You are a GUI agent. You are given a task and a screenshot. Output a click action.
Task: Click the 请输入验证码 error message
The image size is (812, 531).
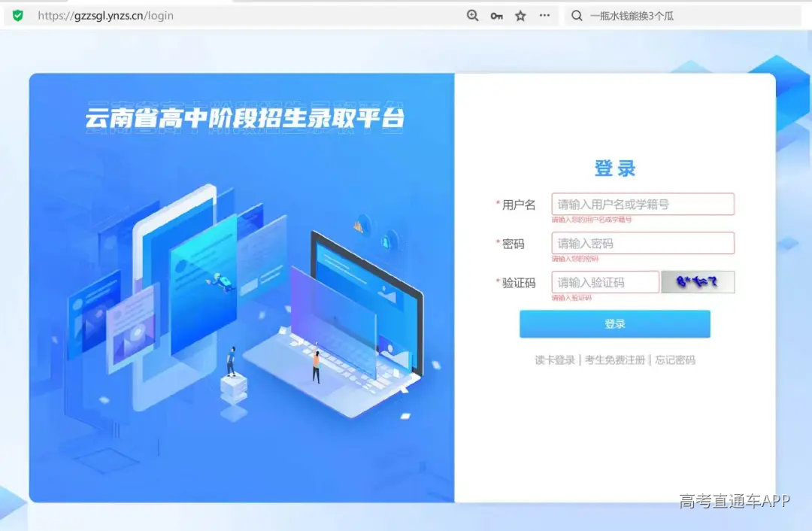pos(571,298)
